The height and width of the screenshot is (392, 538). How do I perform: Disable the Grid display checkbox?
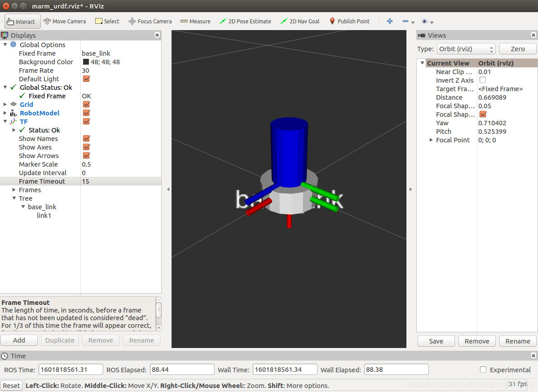(87, 104)
